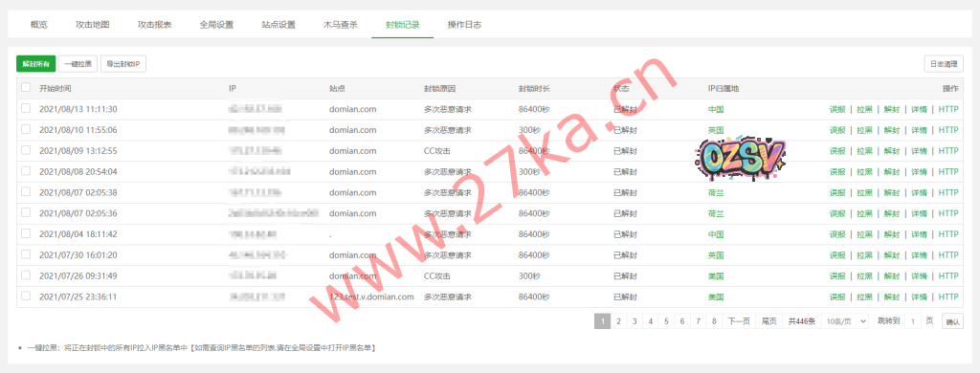This screenshot has height=373, width=980.
Task: Toggle the select-all checkbox in table header
Action: (x=26, y=88)
